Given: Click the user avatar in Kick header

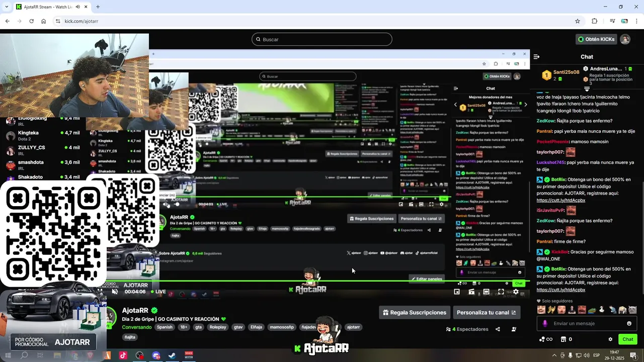Looking at the screenshot, I should coord(625,39).
